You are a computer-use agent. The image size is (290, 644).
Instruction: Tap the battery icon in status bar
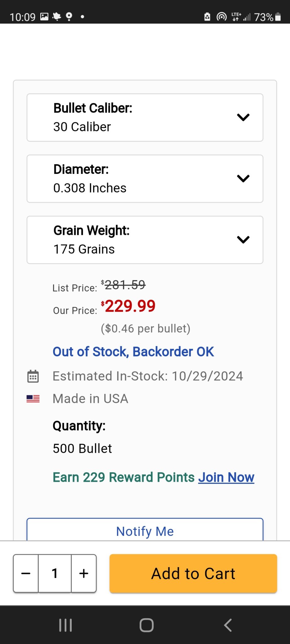pyautogui.click(x=278, y=17)
